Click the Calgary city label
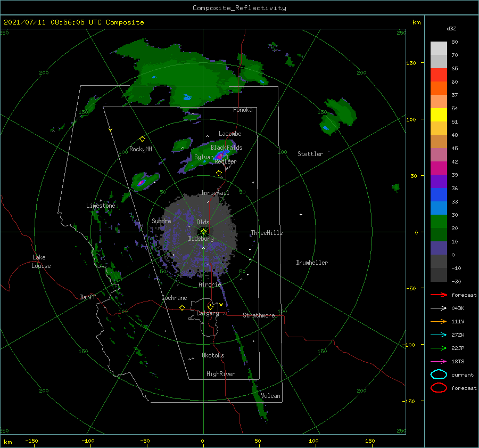The width and height of the screenshot is (479, 448). pos(208,313)
